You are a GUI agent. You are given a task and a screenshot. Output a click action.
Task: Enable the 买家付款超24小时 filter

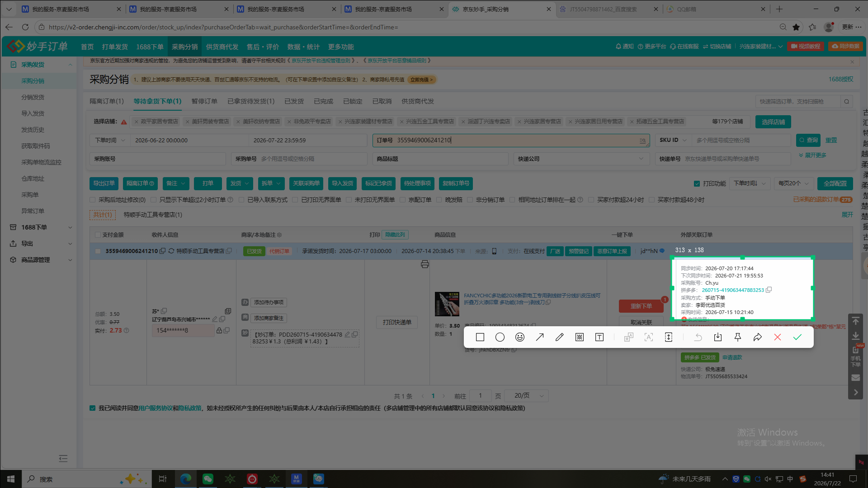591,200
